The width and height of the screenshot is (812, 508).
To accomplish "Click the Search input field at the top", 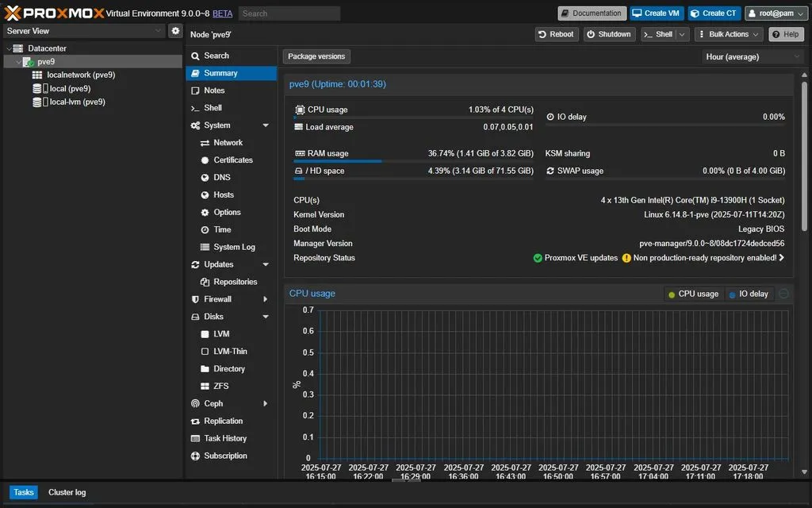I will 289,13.
